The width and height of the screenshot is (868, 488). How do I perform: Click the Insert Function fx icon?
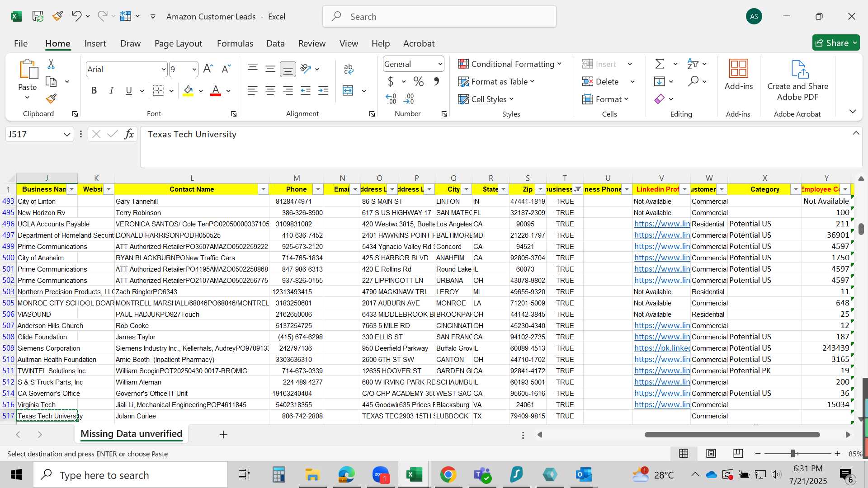[x=129, y=134]
